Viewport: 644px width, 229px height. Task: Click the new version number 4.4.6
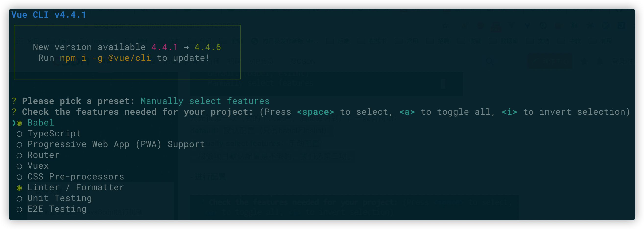[208, 47]
